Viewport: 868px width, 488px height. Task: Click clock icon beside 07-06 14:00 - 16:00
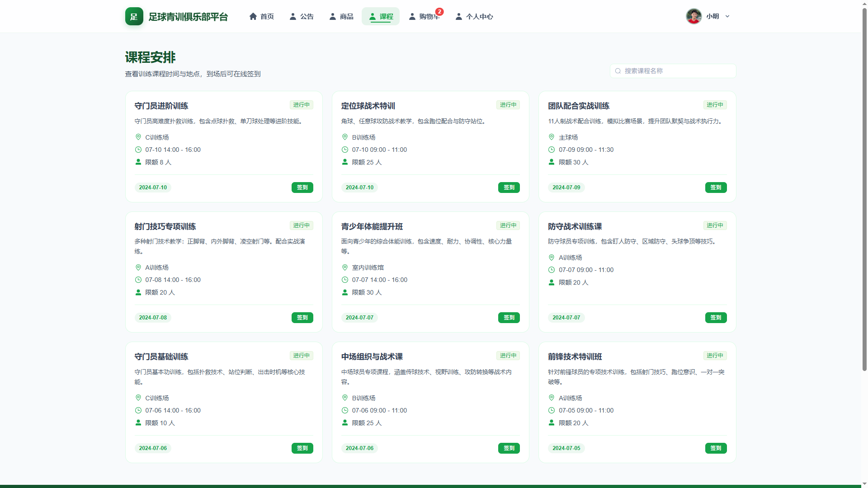(138, 410)
